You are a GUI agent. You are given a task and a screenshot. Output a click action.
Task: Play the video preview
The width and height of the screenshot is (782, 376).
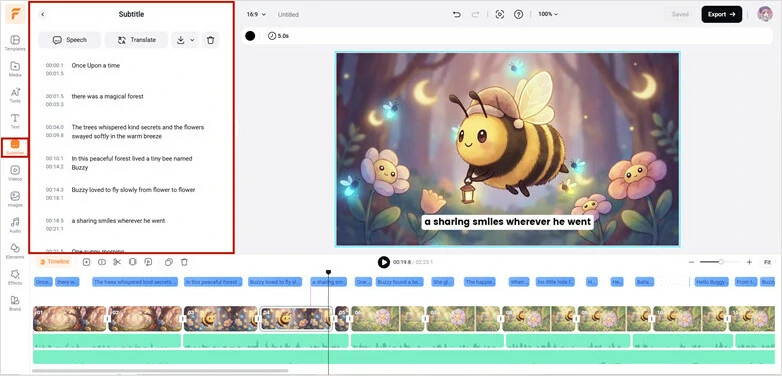[x=384, y=262]
